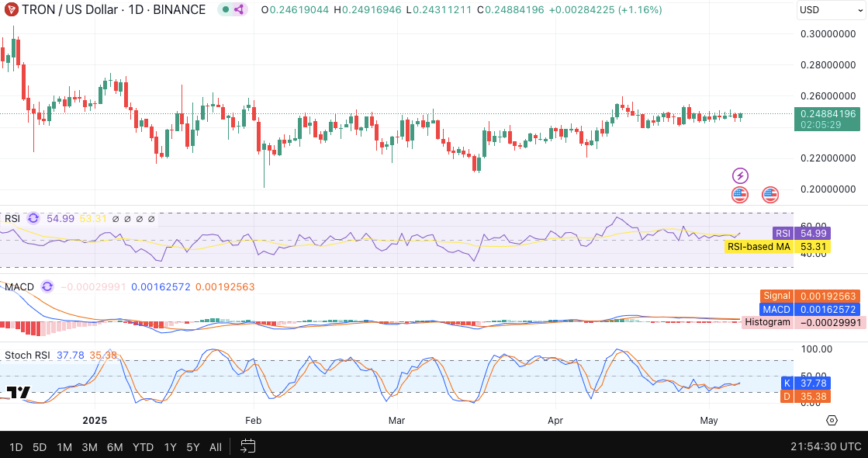Viewport: 868px width, 458px height.
Task: Click the blue K 37.78 scale tag
Action: (805, 383)
